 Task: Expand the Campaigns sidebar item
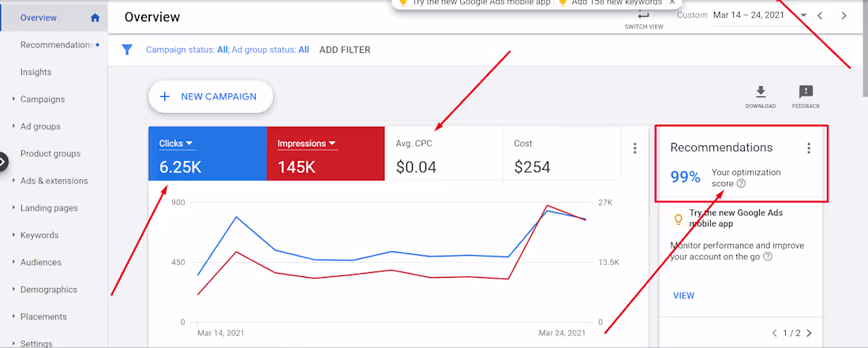point(42,99)
